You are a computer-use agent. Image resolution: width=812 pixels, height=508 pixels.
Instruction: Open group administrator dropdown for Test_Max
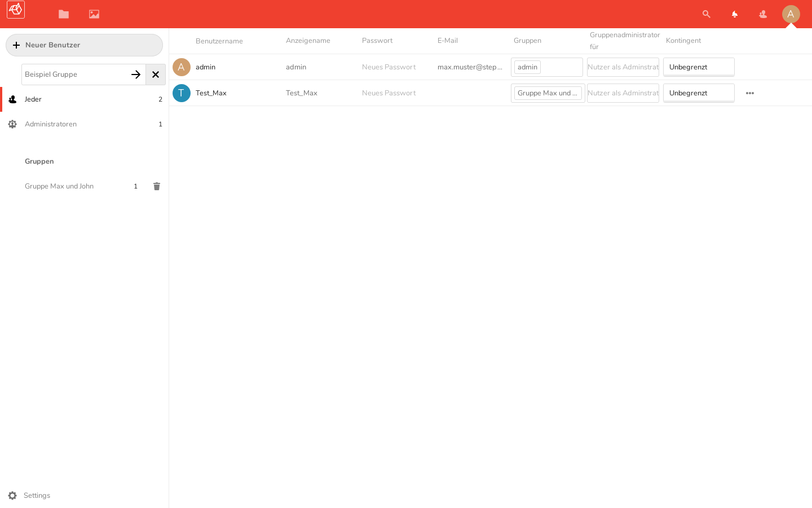click(623, 93)
